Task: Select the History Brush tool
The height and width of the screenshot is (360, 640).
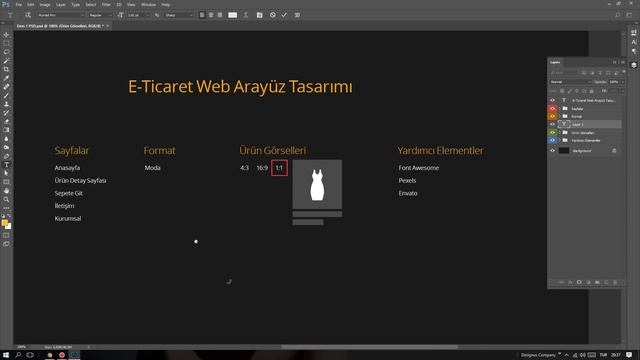Action: pyautogui.click(x=6, y=113)
